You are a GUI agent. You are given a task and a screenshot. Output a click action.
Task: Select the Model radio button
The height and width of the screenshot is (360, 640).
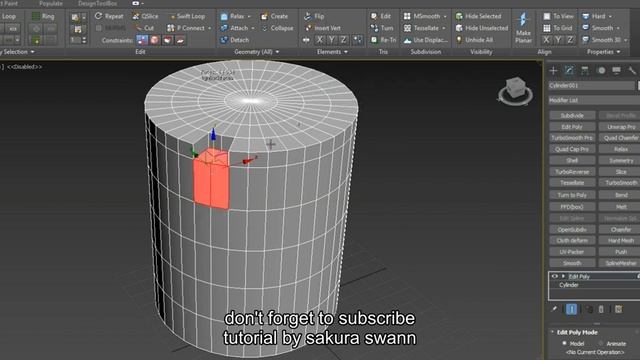coord(564,344)
